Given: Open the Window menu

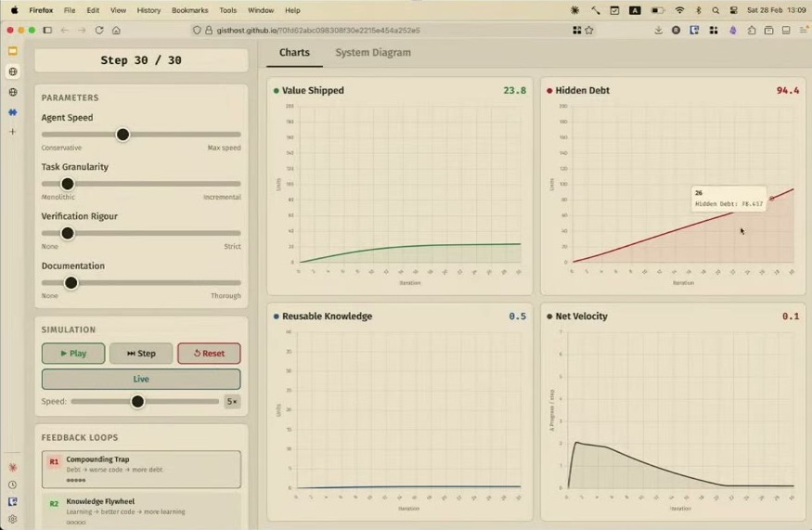Looking at the screenshot, I should pos(261,10).
